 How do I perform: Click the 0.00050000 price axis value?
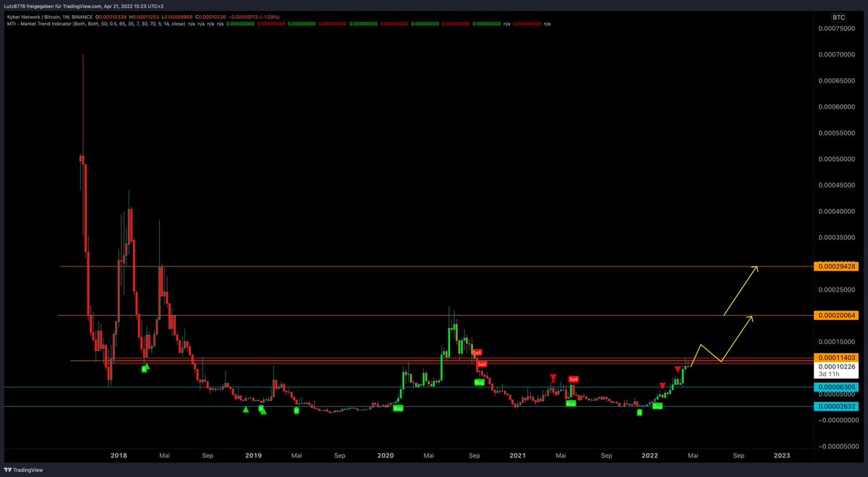(x=837, y=159)
